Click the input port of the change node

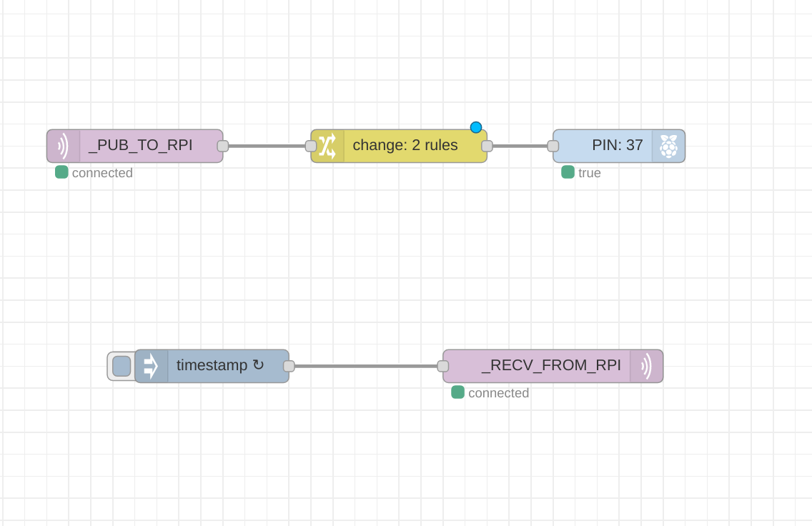(310, 145)
